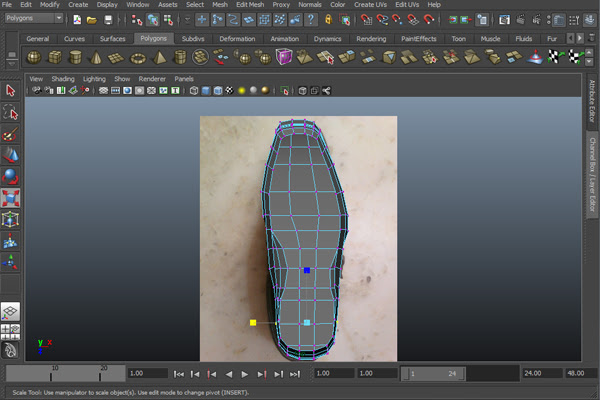Select the Show Manipulator tool

10,263
